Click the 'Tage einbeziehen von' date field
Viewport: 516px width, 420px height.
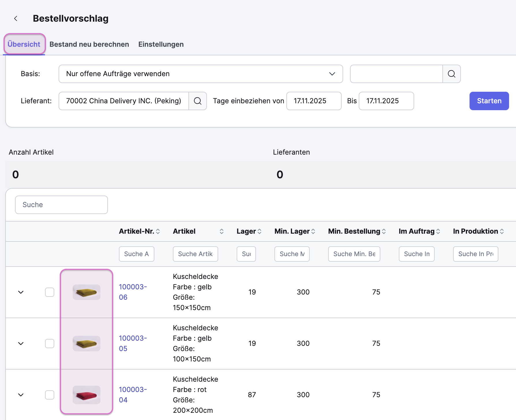(314, 101)
